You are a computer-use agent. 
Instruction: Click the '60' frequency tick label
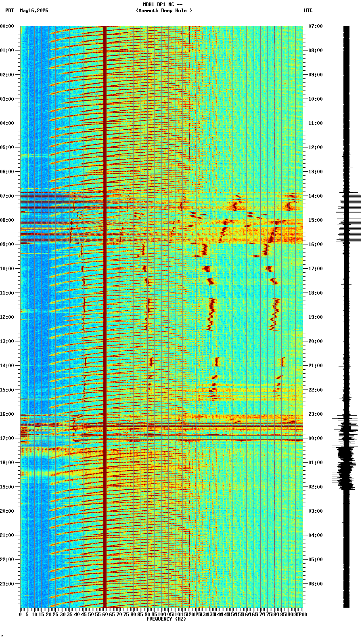[x=105, y=615]
